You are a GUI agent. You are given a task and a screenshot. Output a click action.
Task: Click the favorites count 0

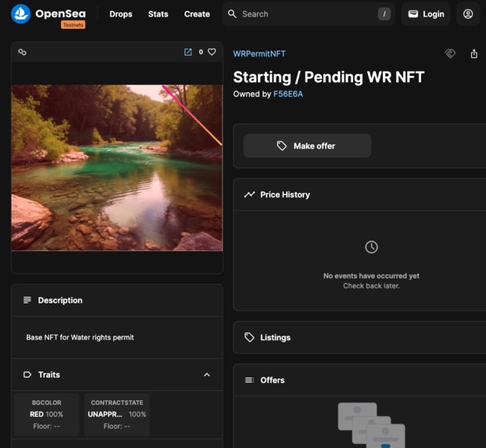tap(201, 52)
